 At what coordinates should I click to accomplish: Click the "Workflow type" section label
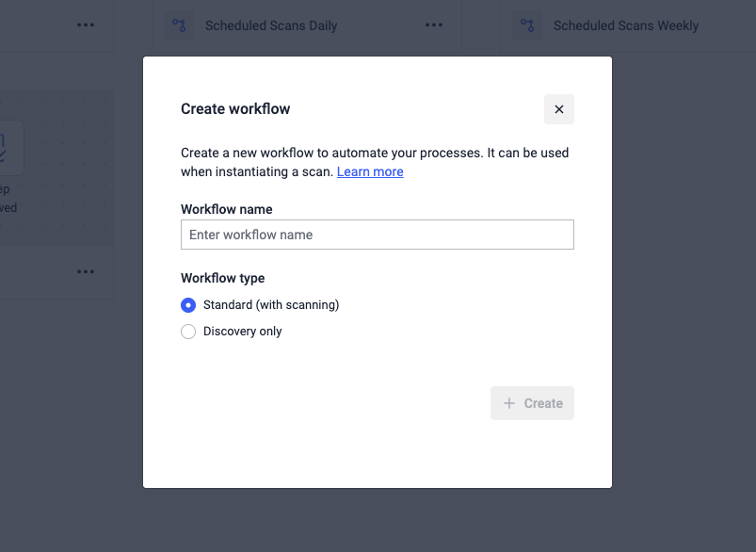[223, 278]
